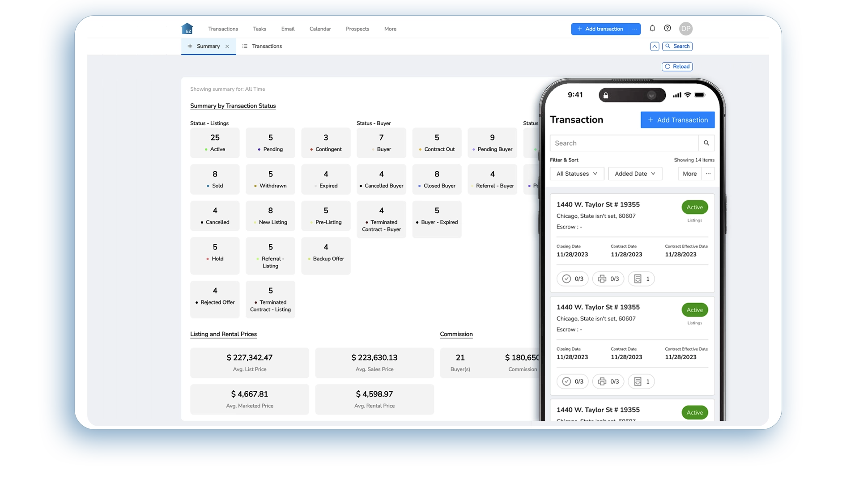This screenshot has height=483, width=868.
Task: Open the Prospects menu
Action: (357, 29)
